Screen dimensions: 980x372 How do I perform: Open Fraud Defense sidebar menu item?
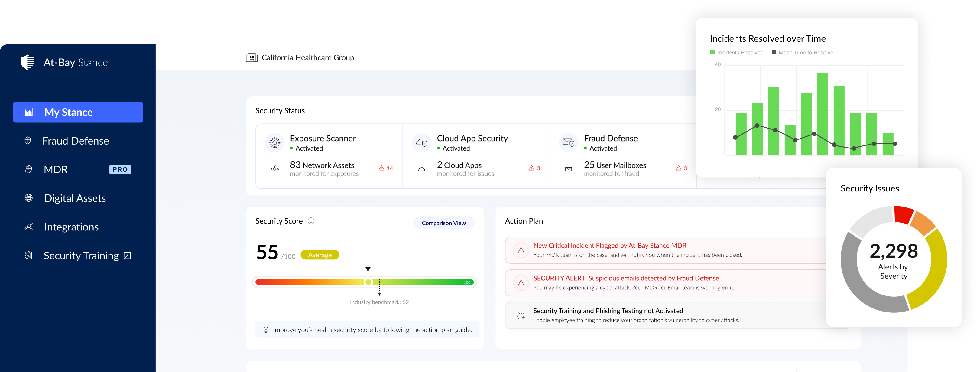point(75,141)
